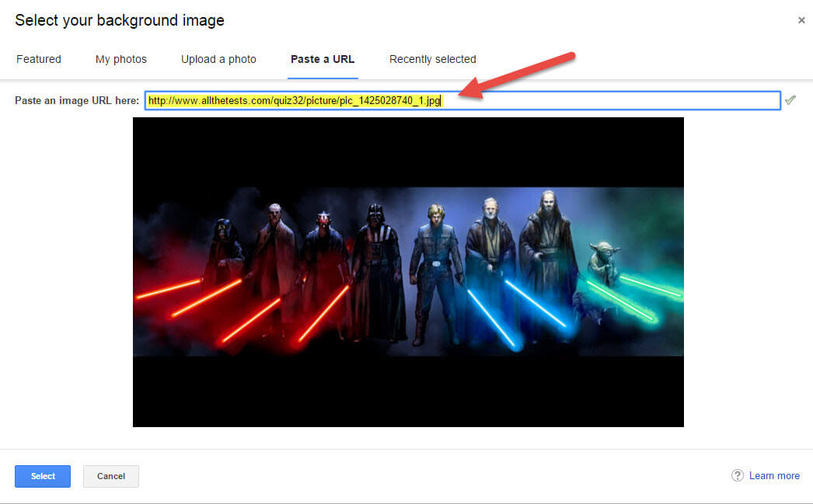Click the image URL input field
This screenshot has height=504, width=813.
[462, 100]
